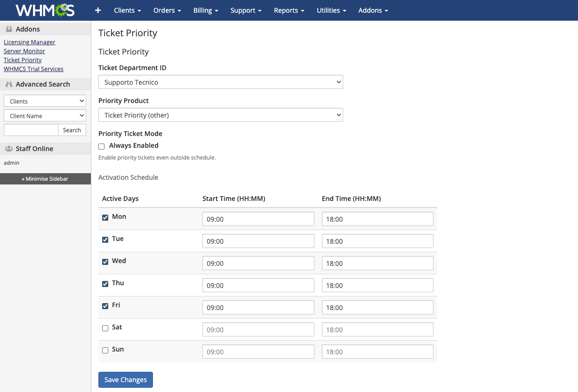This screenshot has width=578, height=392.
Task: Open the Utilities menu
Action: pyautogui.click(x=331, y=10)
